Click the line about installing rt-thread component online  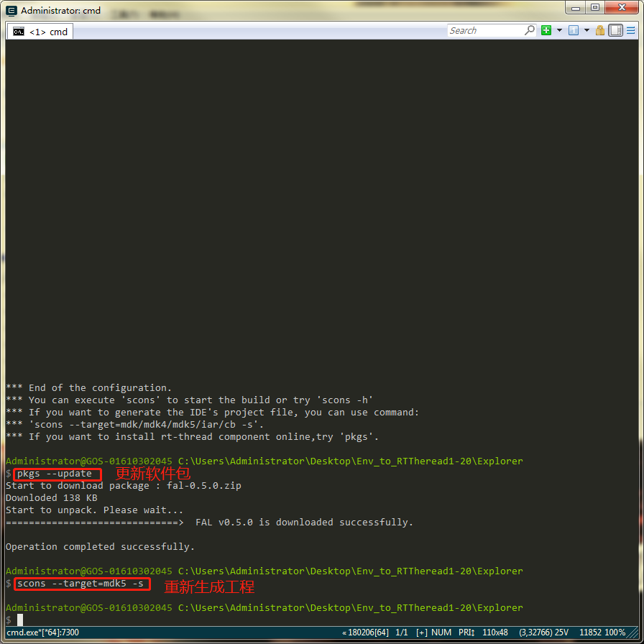(192, 437)
